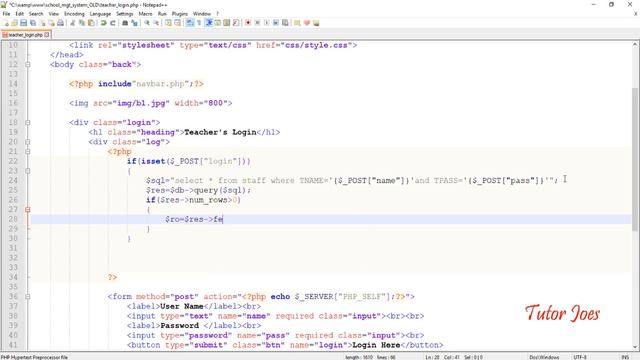Click the green Undo arrow icon
The image size is (640, 360).
click(x=103, y=23)
